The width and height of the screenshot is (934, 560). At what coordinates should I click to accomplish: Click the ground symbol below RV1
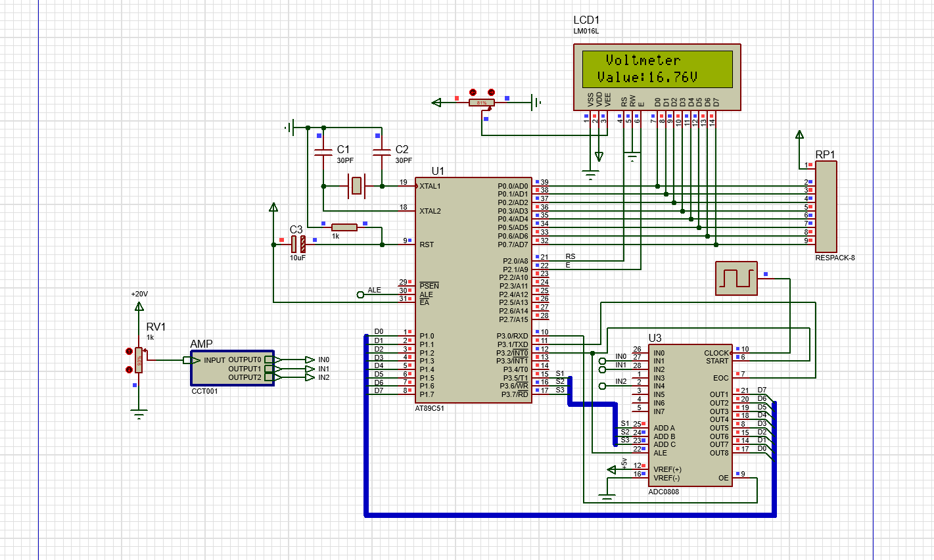click(139, 414)
